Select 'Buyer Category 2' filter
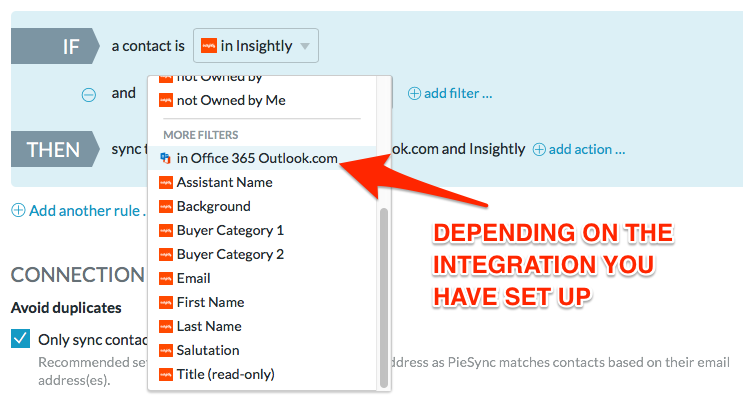The height and width of the screenshot is (402, 743). (x=262, y=255)
